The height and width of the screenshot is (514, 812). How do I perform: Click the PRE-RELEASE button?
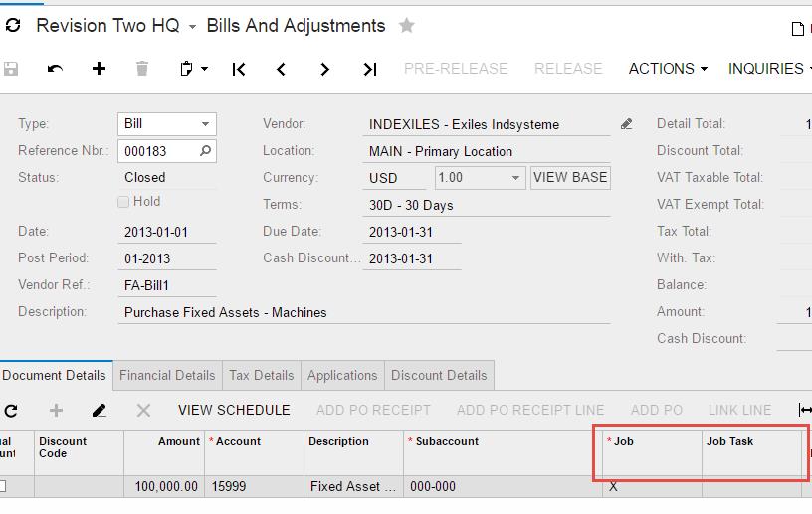456,69
